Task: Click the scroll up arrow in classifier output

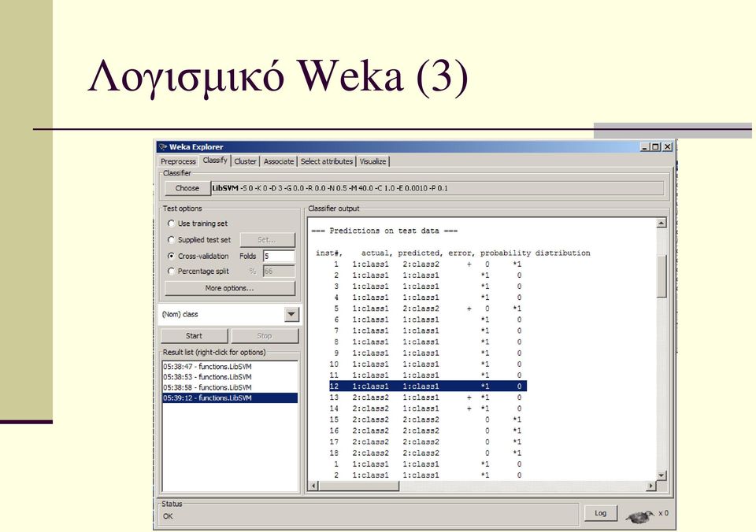Action: tap(661, 223)
